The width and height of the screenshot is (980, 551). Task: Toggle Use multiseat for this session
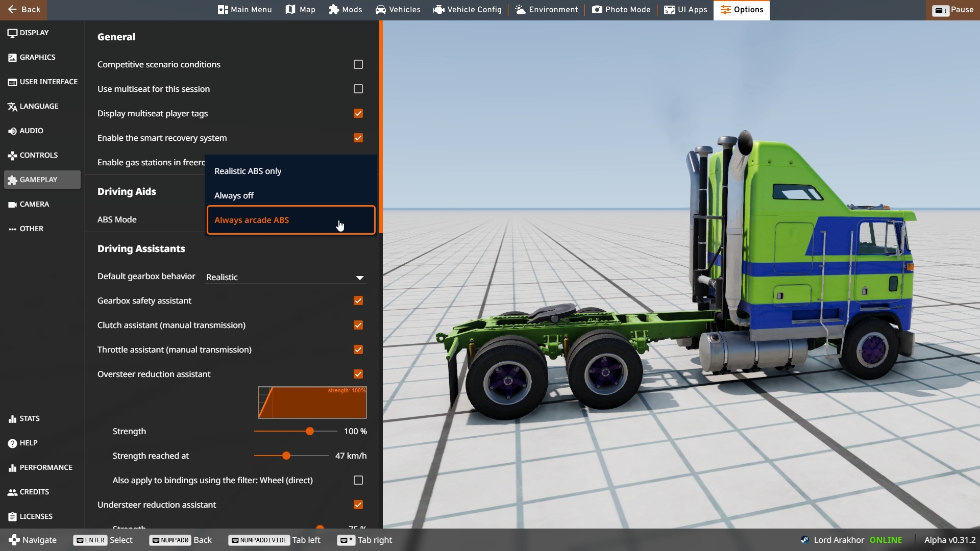[358, 89]
